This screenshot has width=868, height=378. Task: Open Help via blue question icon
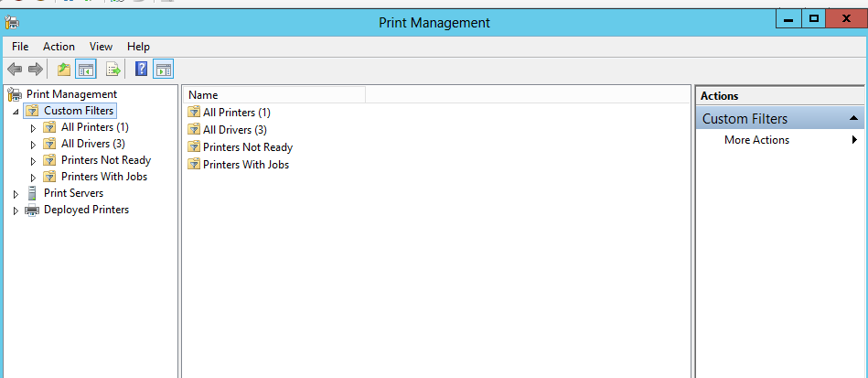(141, 70)
